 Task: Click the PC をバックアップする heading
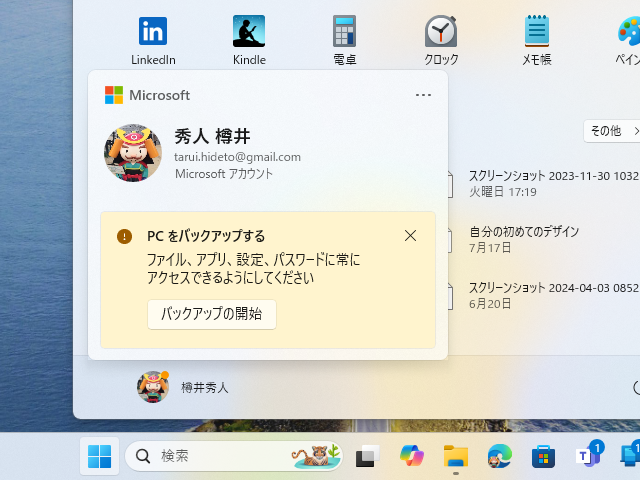click(x=206, y=236)
